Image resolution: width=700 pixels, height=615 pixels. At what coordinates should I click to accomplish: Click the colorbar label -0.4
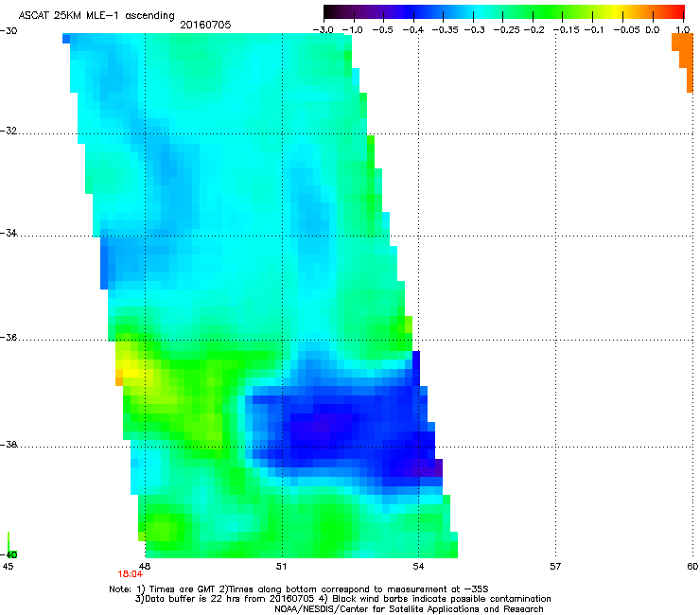413,30
